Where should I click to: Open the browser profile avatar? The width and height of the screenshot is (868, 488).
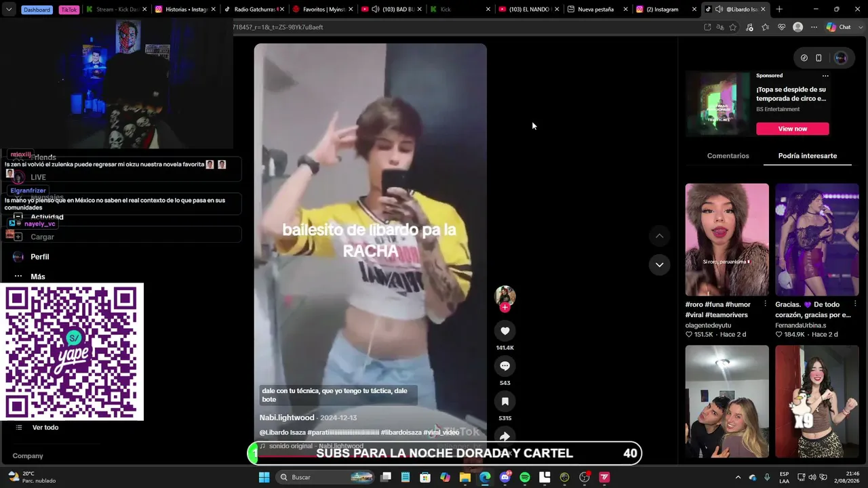pos(798,27)
